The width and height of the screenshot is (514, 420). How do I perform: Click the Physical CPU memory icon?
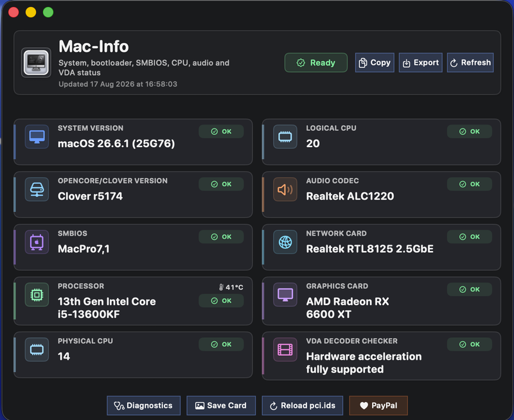pos(37,349)
